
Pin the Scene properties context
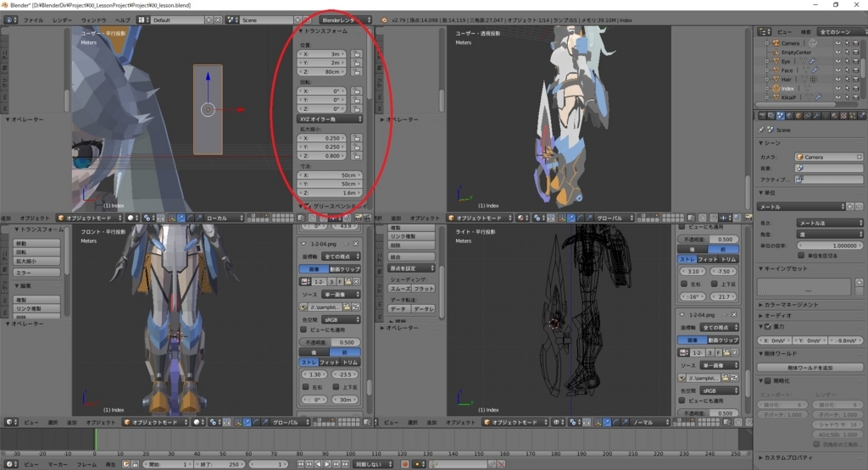(761, 130)
